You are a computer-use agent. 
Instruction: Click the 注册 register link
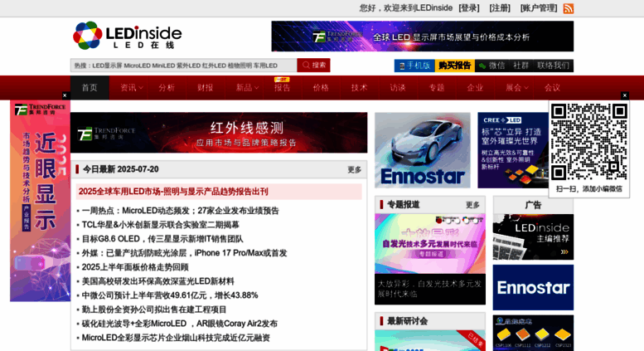click(500, 8)
